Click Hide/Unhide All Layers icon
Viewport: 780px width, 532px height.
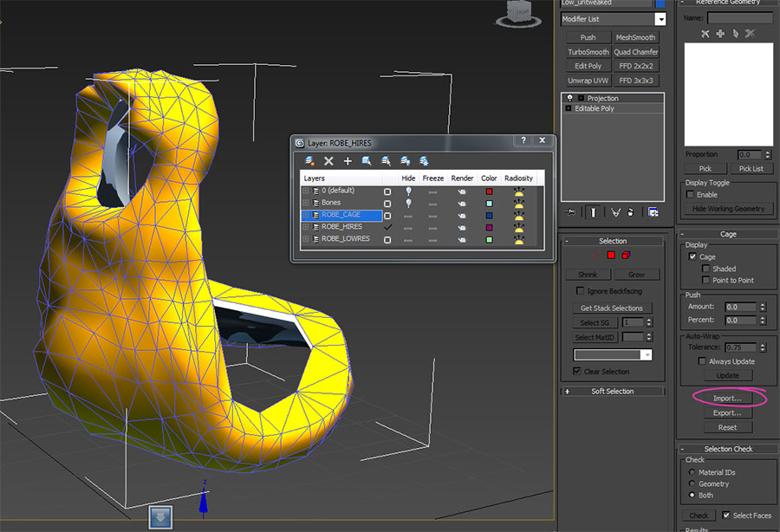tap(405, 160)
